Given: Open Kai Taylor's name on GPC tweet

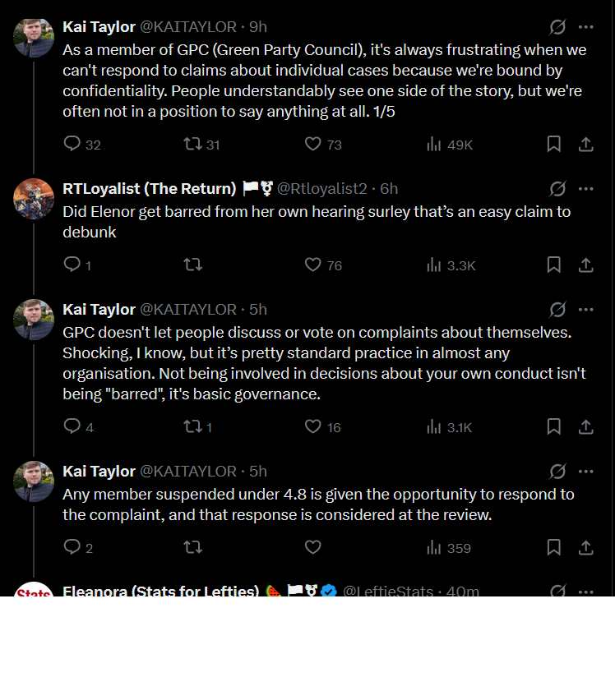Looking at the screenshot, I should point(99,310).
